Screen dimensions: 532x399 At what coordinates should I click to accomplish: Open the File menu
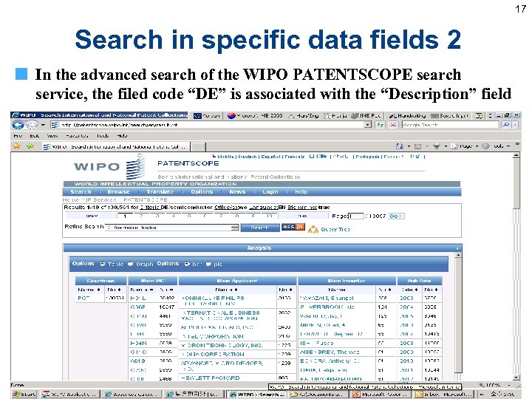(x=18, y=136)
